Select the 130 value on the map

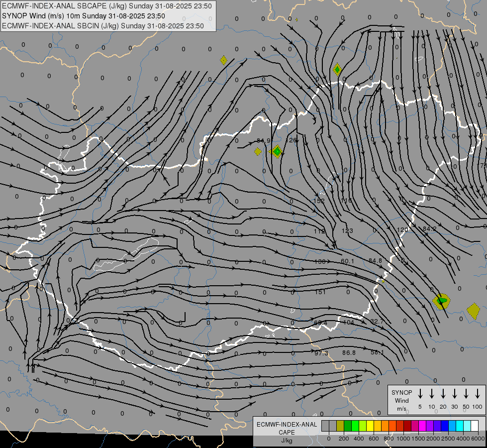point(320,261)
